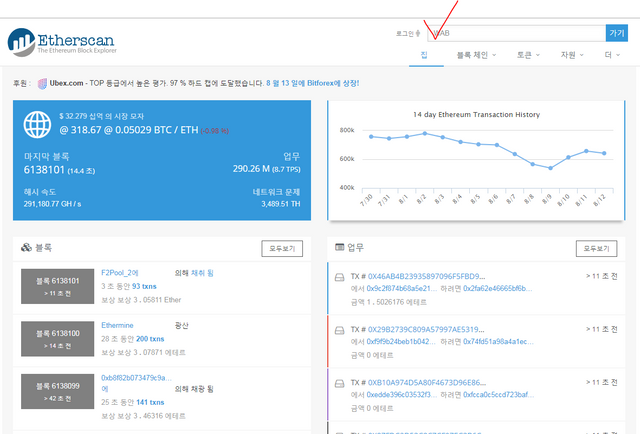Viewport: 640px width, 434px height.
Task: Click the drive icon for TX 0X46AB4B23935897096F5FBD9
Action: [x=340, y=277]
